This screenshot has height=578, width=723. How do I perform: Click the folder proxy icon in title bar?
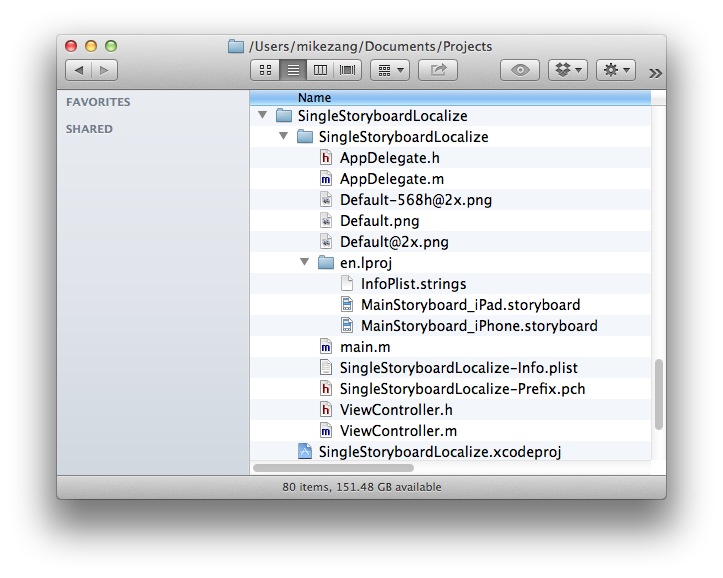(x=236, y=47)
